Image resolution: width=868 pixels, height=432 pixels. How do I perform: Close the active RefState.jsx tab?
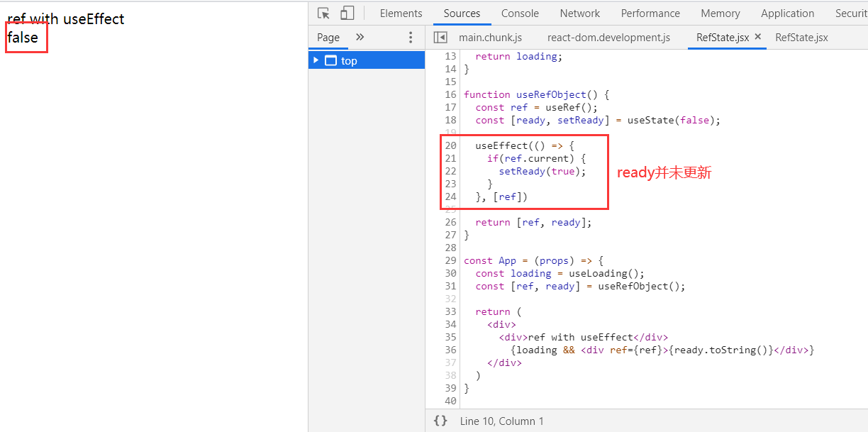pyautogui.click(x=757, y=37)
